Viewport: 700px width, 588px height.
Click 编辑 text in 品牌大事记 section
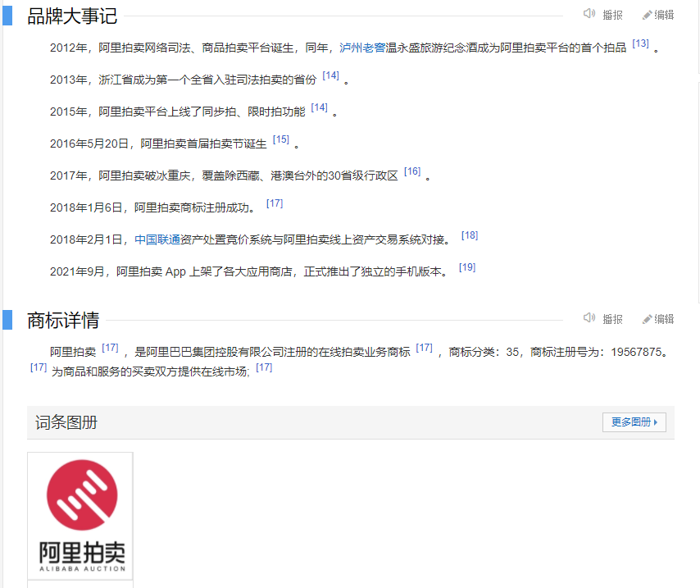[664, 16]
